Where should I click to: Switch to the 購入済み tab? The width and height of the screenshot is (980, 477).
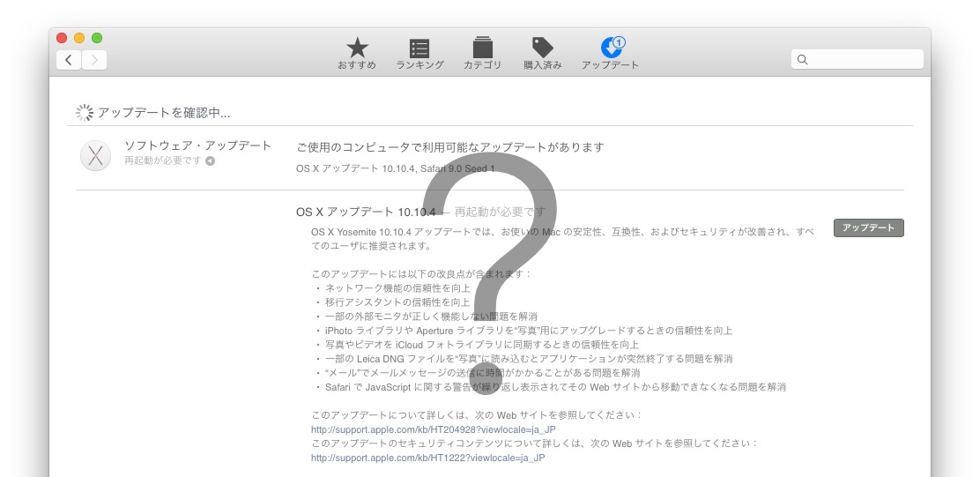click(x=543, y=53)
